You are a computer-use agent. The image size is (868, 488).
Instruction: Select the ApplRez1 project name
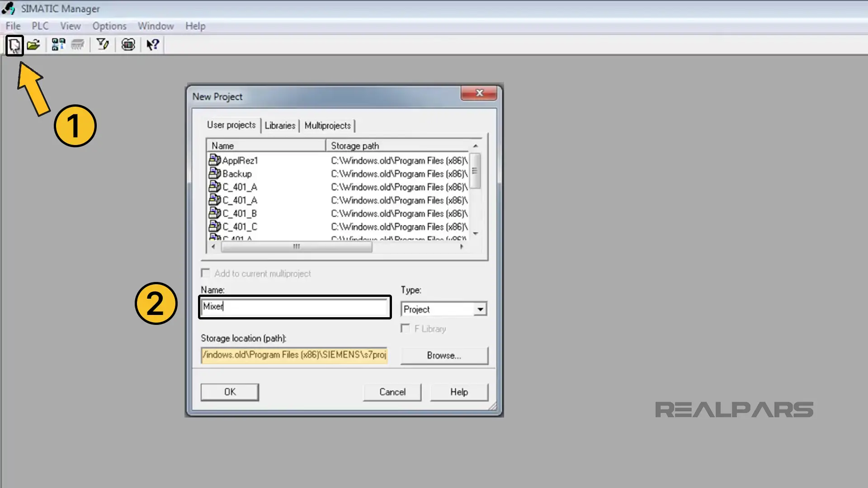point(240,160)
